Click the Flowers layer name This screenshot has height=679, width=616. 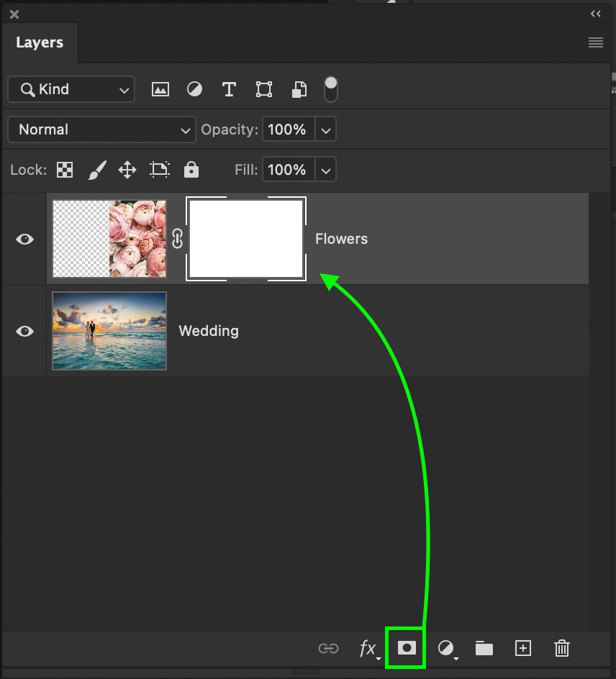[341, 239]
